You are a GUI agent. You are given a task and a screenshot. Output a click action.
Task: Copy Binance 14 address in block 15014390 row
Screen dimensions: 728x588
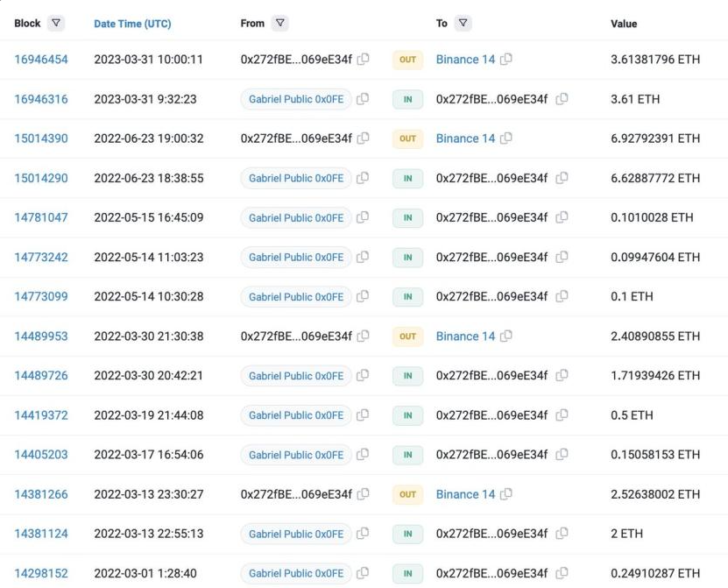(x=506, y=138)
